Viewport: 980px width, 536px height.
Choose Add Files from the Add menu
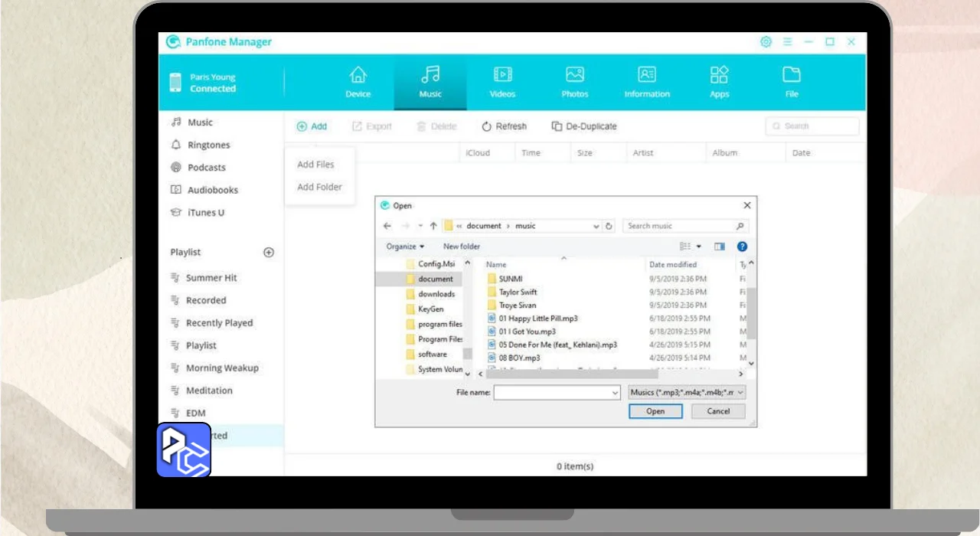[315, 165]
